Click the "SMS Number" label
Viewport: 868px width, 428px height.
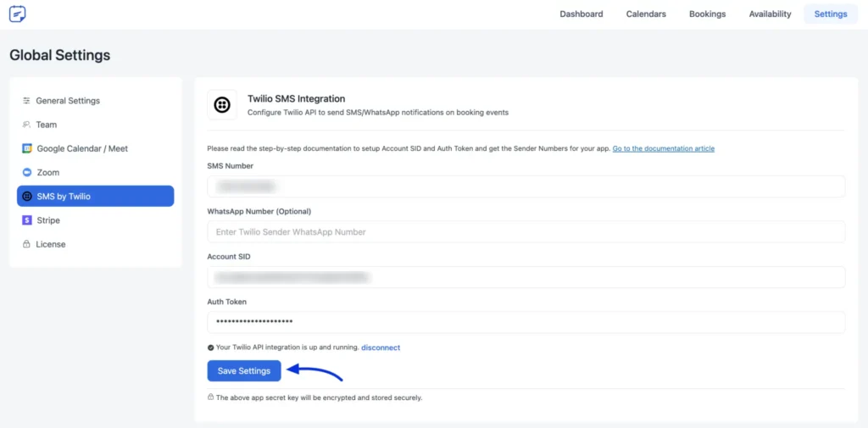coord(231,166)
